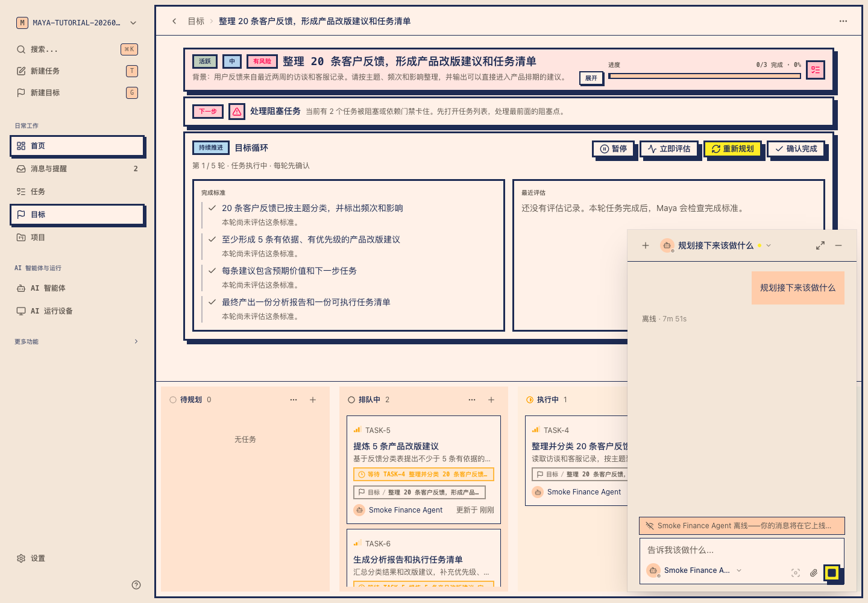Viewport: 868px width, 603px height.
Task: Add a task to 待规划 column
Action: coord(313,400)
